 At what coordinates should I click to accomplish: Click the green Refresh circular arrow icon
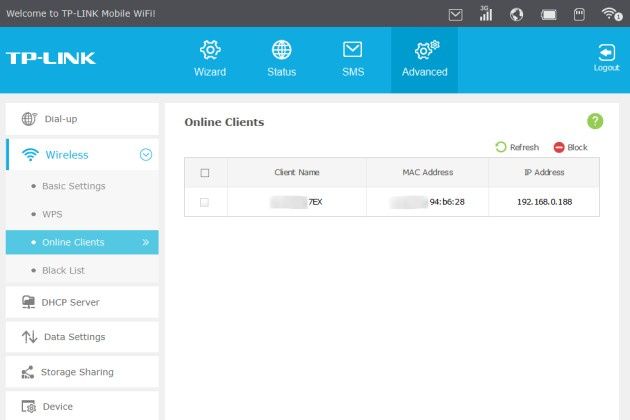501,147
